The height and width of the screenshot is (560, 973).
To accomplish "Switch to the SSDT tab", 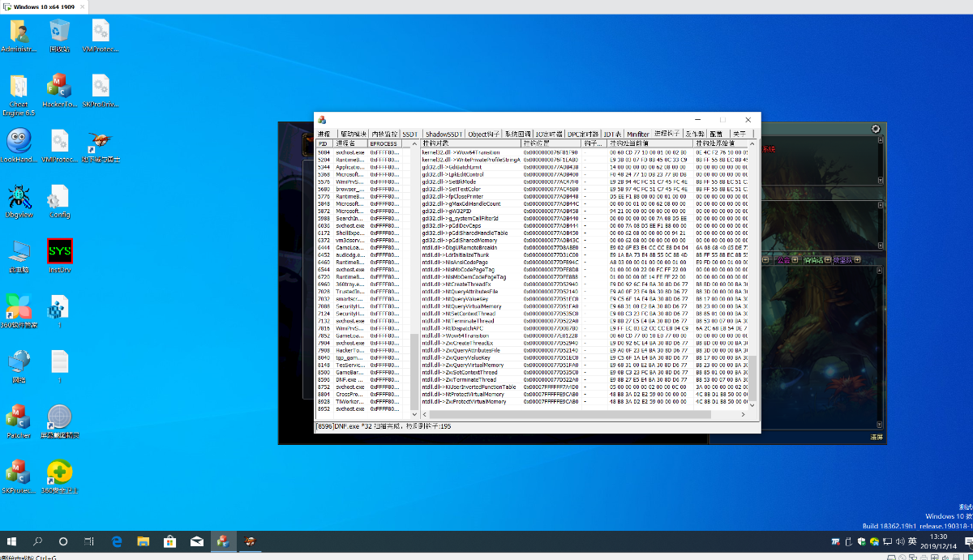I will (410, 134).
